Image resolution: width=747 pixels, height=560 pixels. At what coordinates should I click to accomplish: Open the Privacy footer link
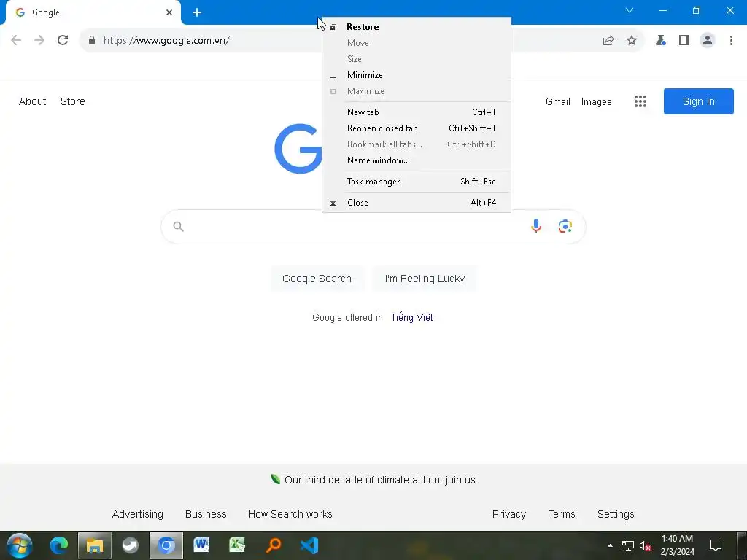click(508, 514)
